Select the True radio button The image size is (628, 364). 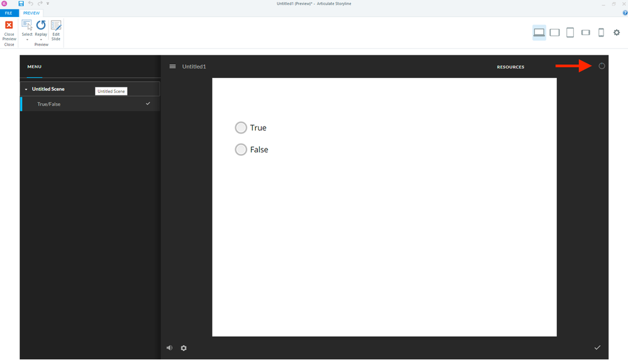click(x=241, y=128)
